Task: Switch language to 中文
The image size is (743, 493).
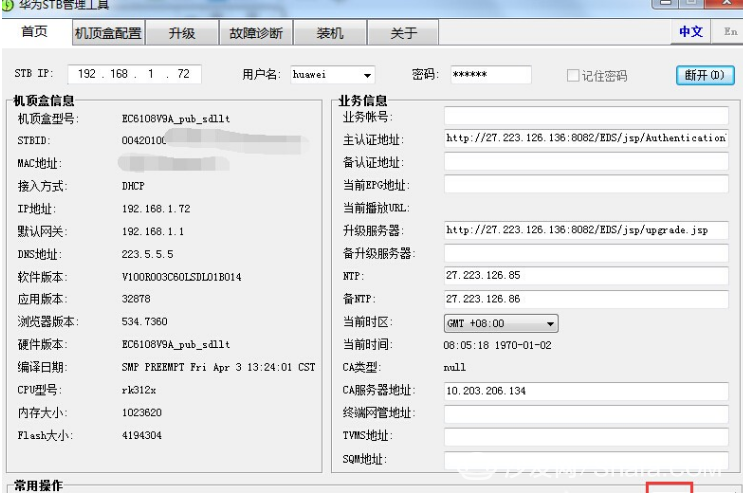Action: point(690,32)
